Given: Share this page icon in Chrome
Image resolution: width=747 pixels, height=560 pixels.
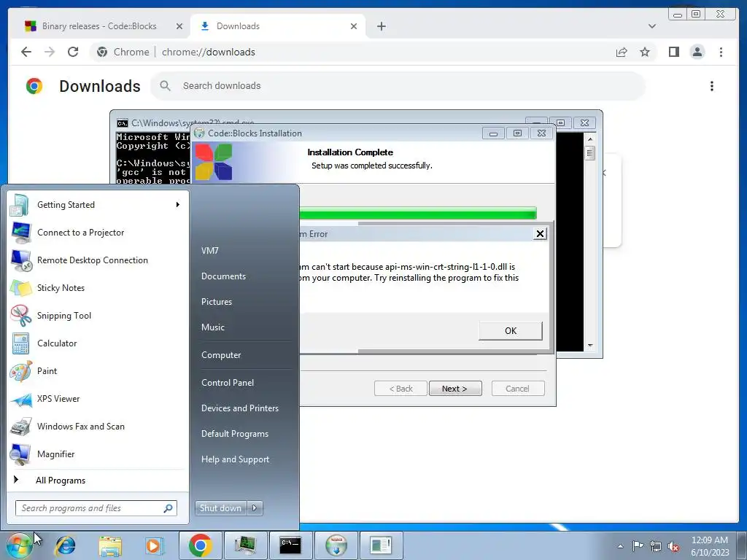Looking at the screenshot, I should click(622, 52).
